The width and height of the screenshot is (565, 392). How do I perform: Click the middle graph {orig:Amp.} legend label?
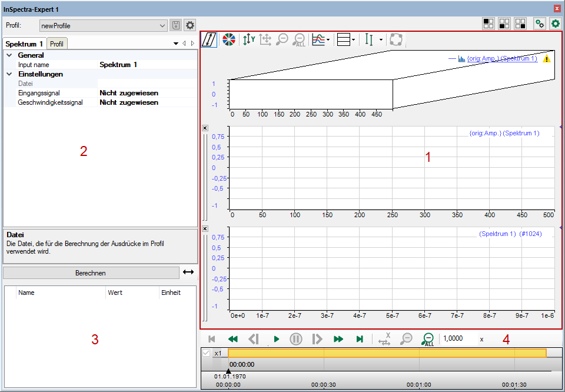click(504, 133)
